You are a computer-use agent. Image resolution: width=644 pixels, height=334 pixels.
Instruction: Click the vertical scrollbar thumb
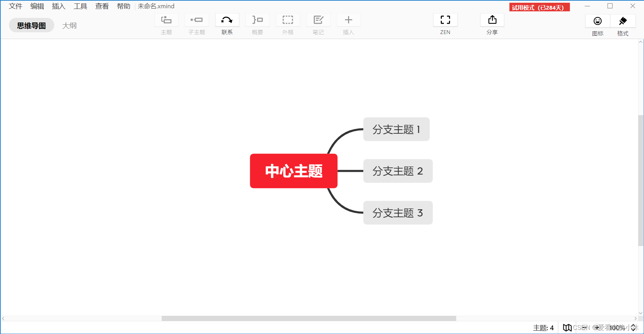(x=641, y=180)
